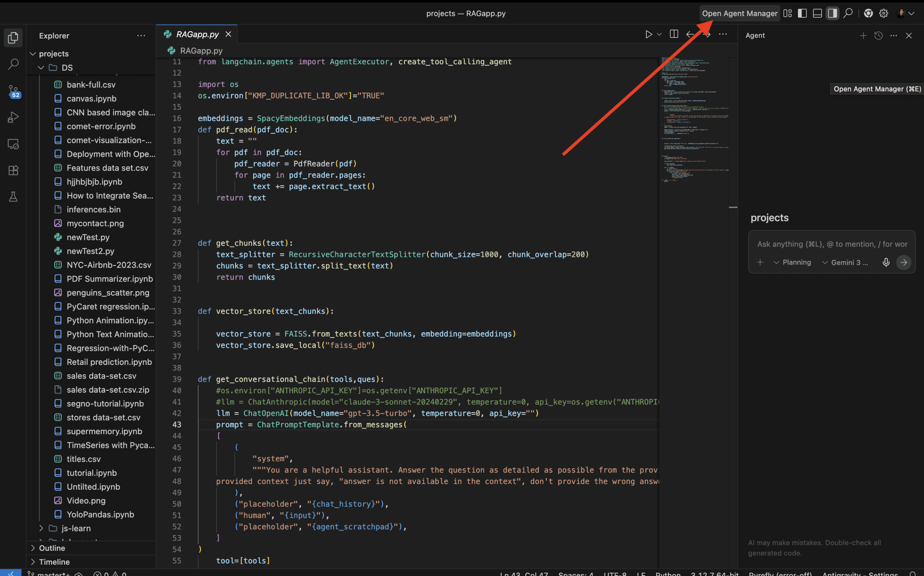Open the Extensions view icon
This screenshot has height=576, width=924.
[13, 170]
